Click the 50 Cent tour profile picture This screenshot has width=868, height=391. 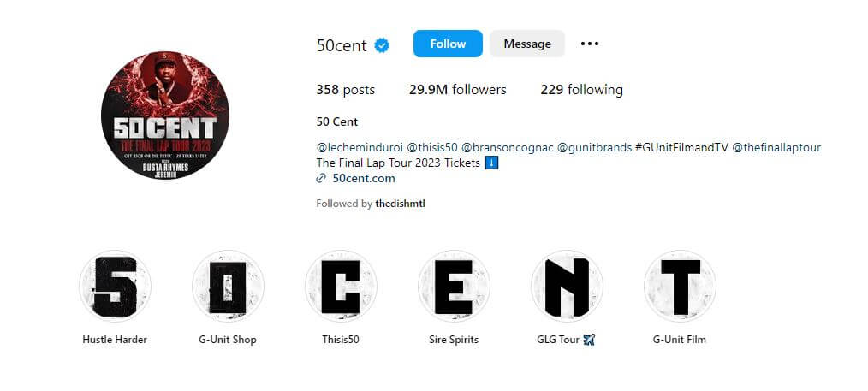(165, 115)
